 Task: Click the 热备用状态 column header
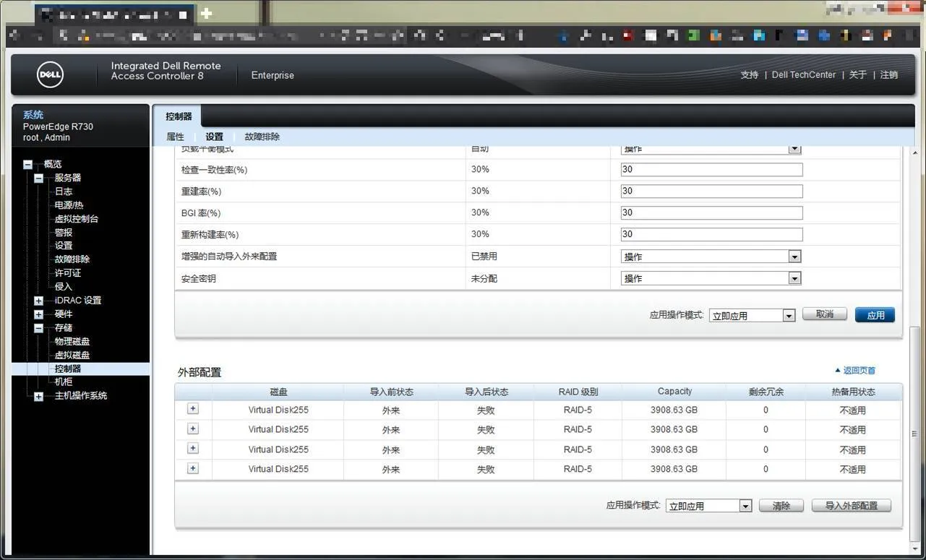click(853, 392)
